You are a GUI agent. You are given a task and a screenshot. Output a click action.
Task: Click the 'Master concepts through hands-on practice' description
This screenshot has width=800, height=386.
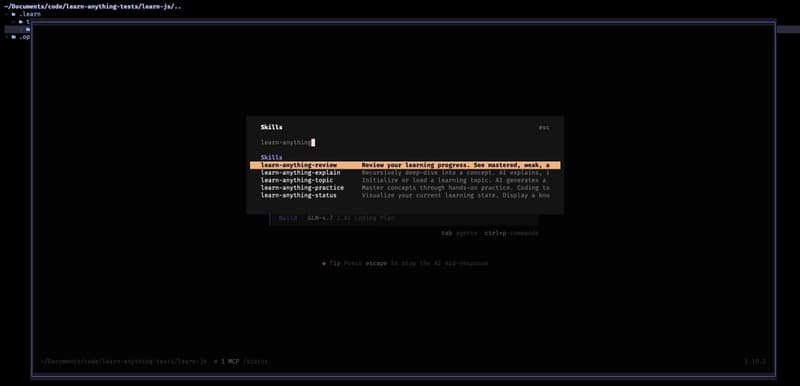pos(456,188)
